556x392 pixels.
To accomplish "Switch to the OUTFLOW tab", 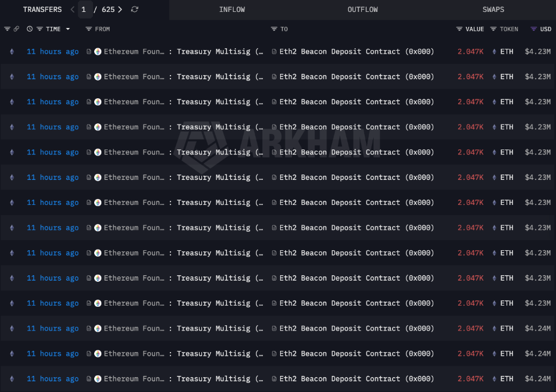I will point(362,10).
